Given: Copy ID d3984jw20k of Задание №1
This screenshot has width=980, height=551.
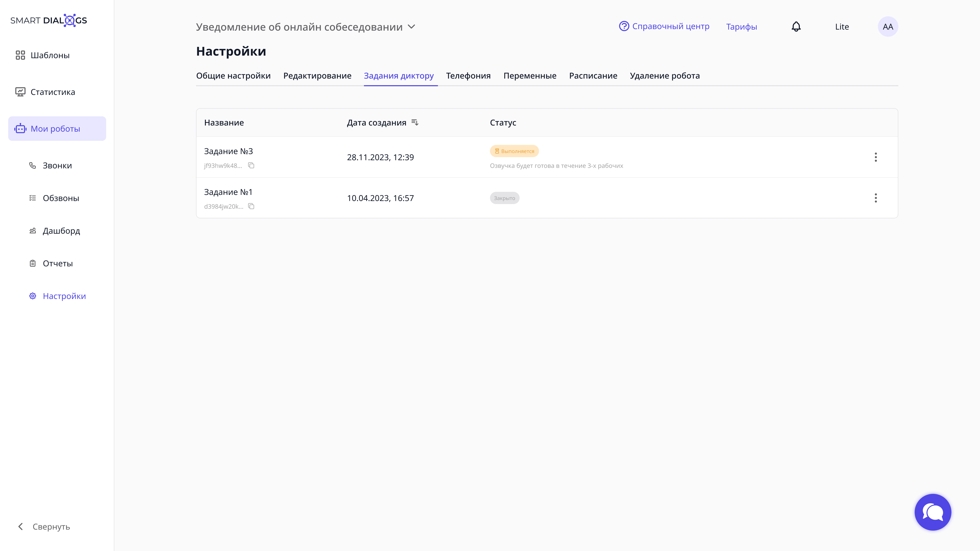Looking at the screenshot, I should pos(251,206).
